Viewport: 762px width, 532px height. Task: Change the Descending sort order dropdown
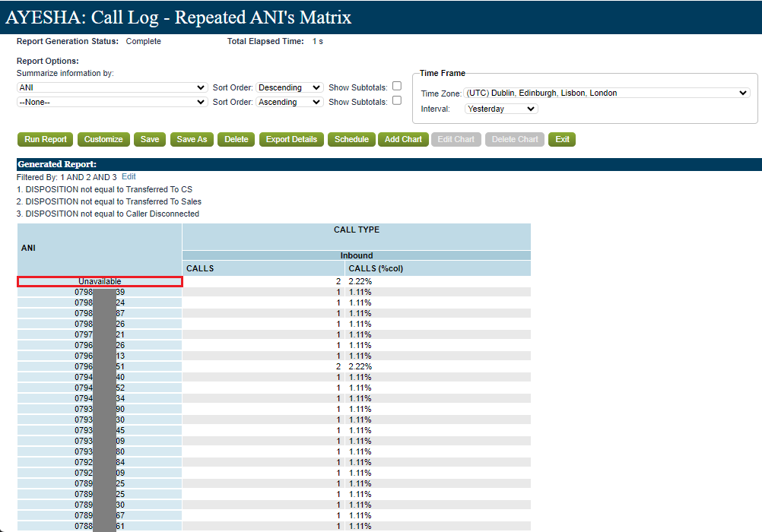tap(289, 87)
